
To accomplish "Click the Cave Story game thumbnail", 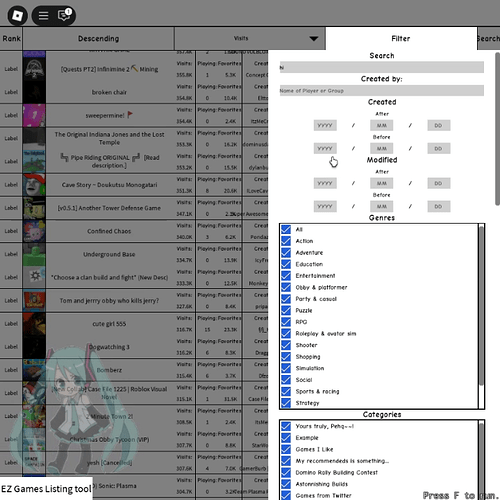I will (x=34, y=185).
